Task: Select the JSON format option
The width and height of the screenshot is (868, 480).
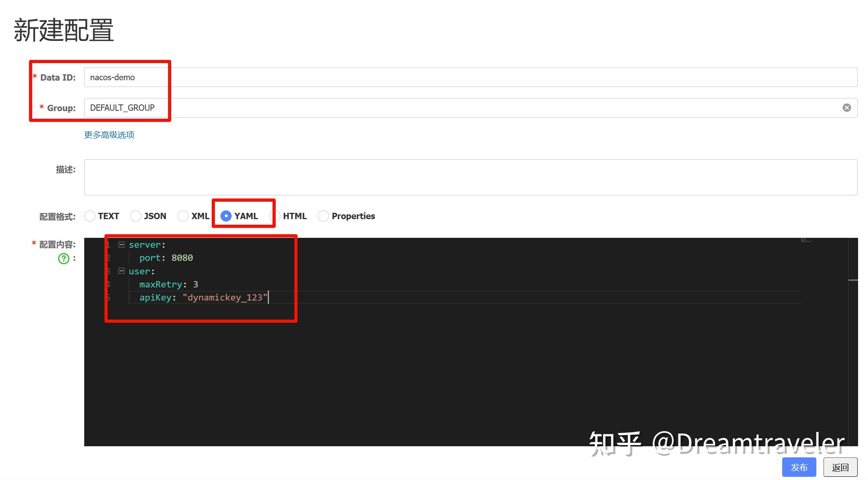Action: (x=136, y=216)
